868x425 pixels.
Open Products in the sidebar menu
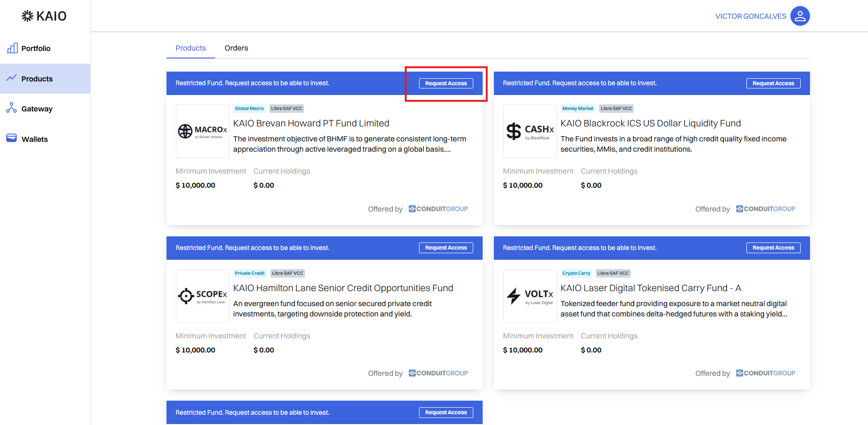pos(37,79)
